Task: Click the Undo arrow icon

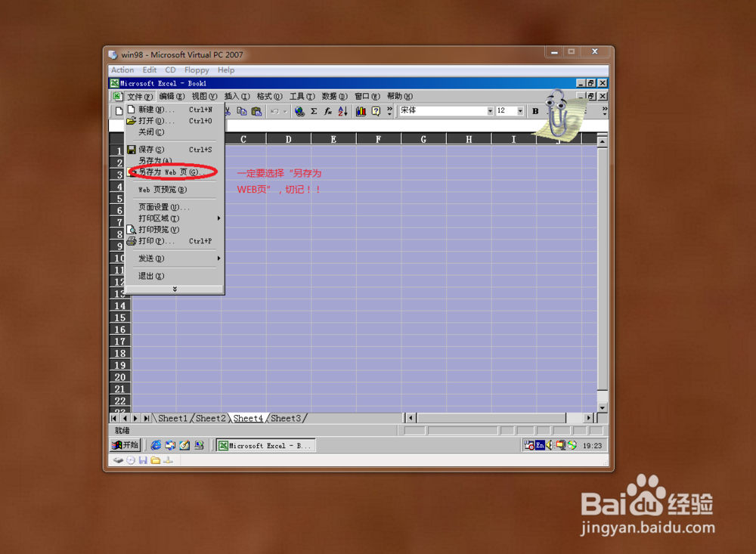Action: click(x=274, y=111)
